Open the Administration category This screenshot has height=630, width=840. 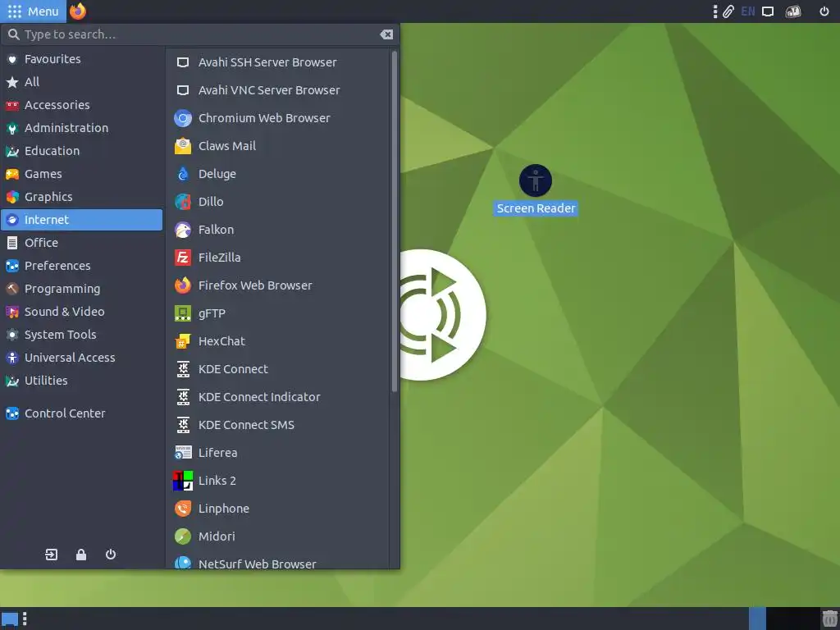81,128
